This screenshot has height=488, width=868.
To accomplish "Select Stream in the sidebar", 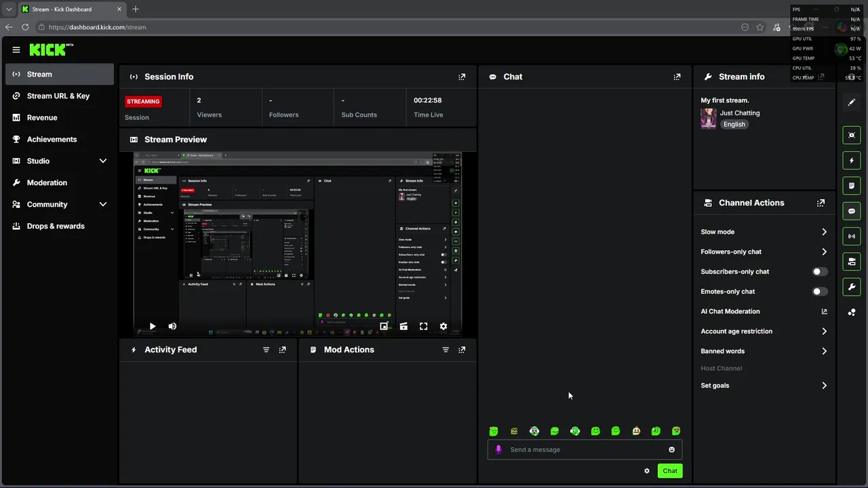I will (x=60, y=75).
